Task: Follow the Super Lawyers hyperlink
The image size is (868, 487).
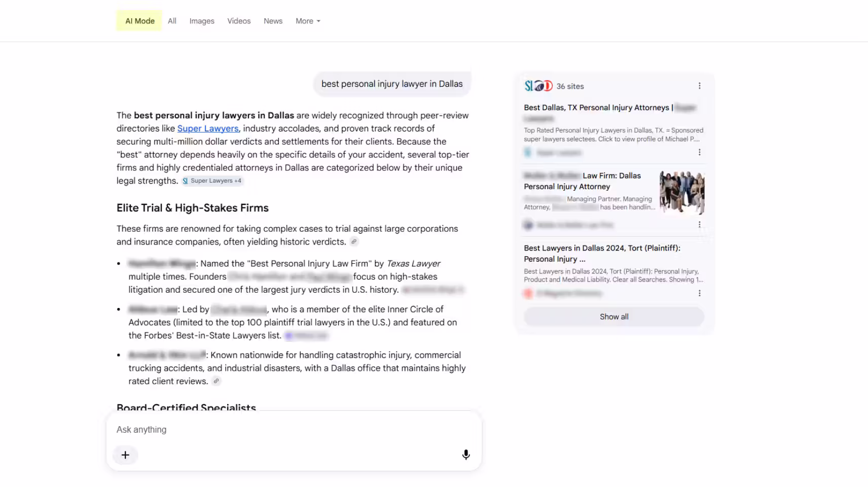Action: (x=208, y=128)
